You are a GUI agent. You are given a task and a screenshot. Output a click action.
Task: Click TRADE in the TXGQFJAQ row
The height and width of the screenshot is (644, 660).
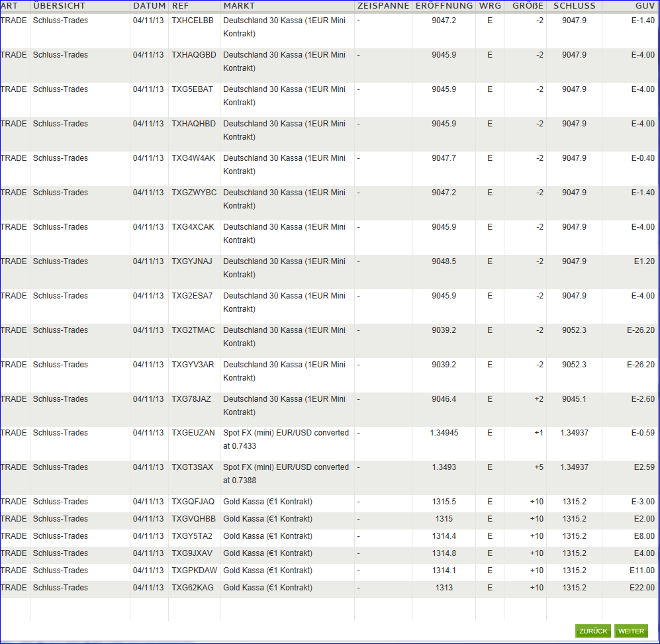pyautogui.click(x=13, y=502)
